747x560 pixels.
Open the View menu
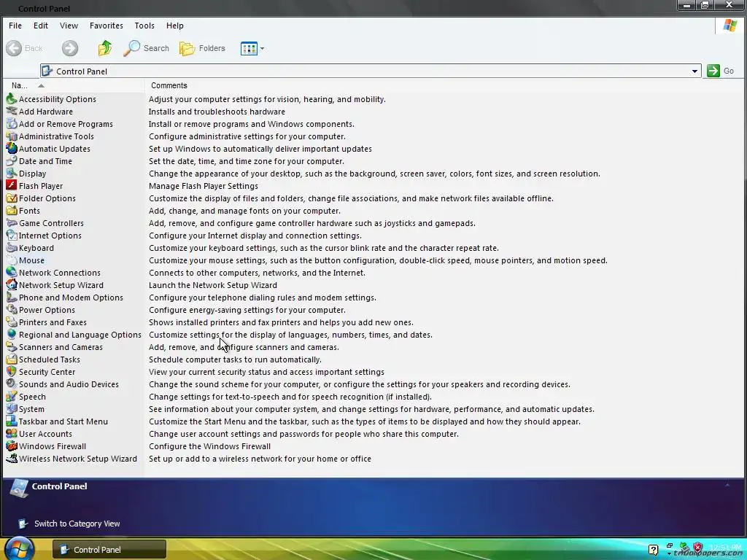(x=69, y=26)
